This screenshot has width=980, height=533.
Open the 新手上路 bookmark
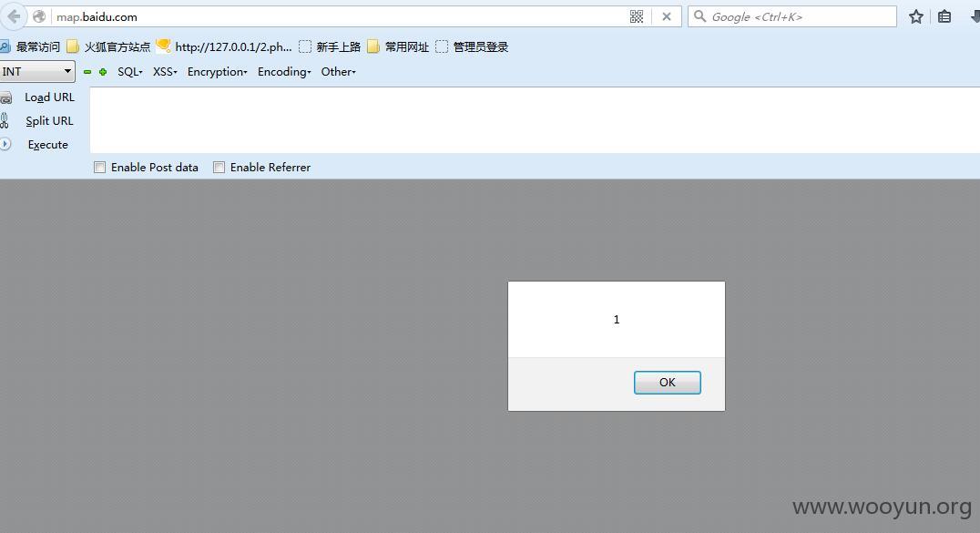click(330, 46)
